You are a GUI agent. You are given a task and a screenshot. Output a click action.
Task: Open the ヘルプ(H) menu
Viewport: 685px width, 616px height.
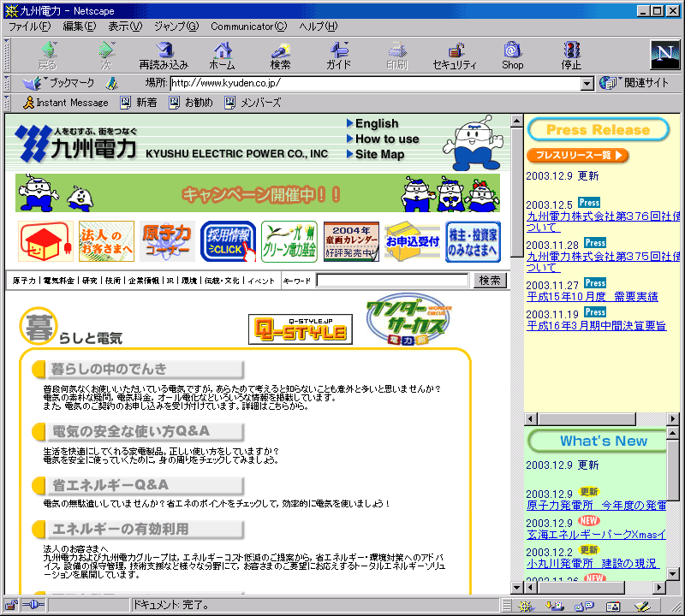[318, 27]
